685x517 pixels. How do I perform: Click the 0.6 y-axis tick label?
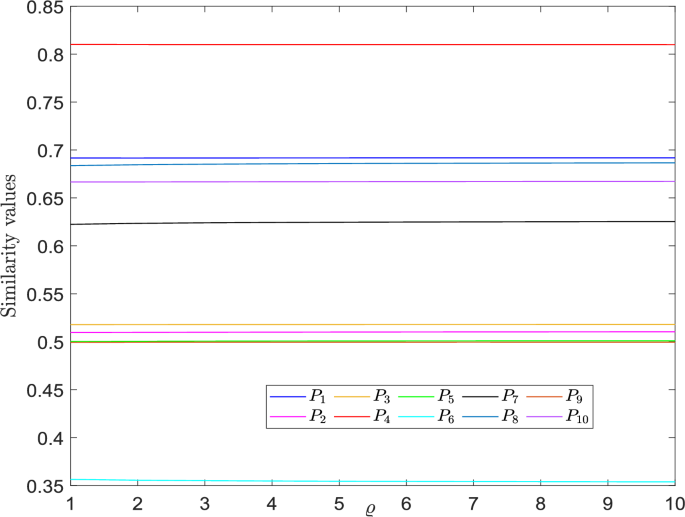tap(52, 246)
